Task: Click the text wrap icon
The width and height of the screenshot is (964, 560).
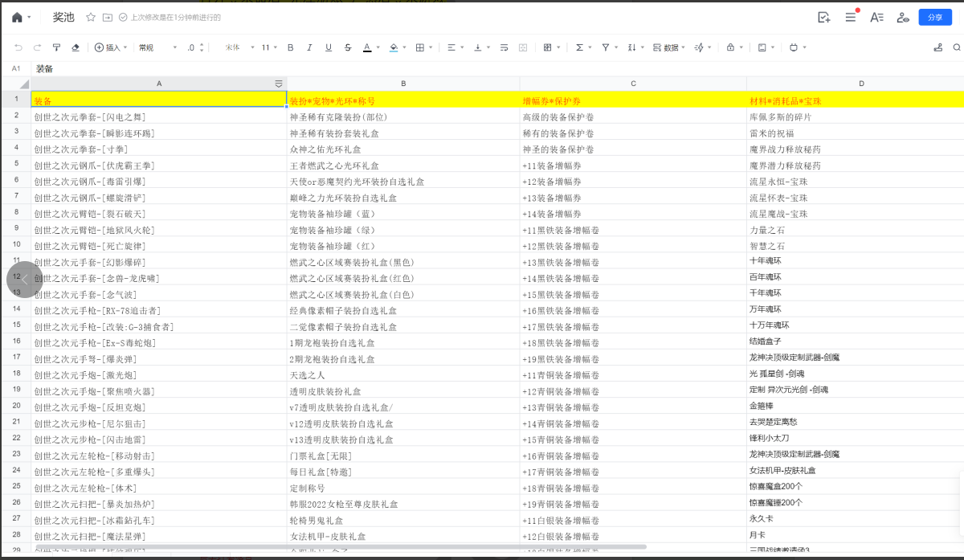Action: point(504,47)
